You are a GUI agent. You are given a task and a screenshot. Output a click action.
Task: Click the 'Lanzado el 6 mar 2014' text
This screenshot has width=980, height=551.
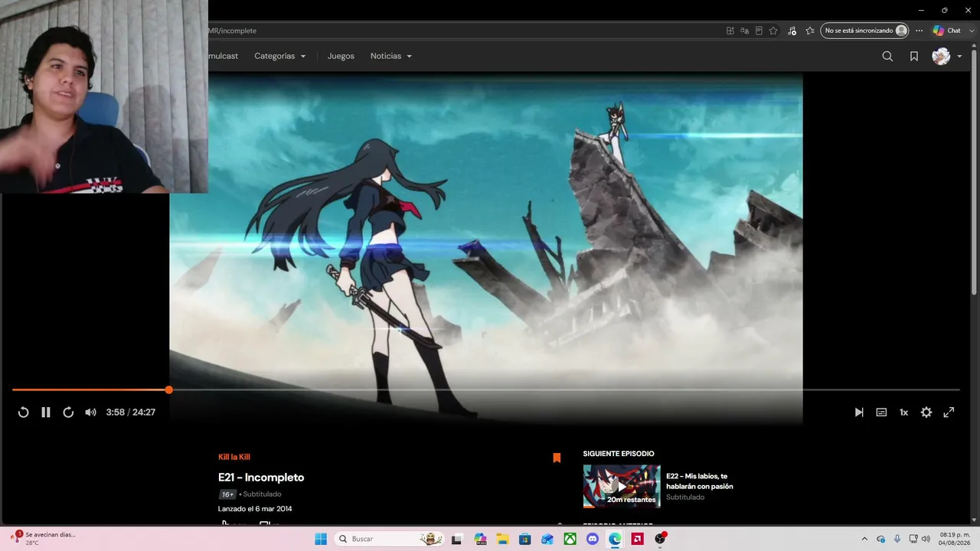(x=255, y=509)
